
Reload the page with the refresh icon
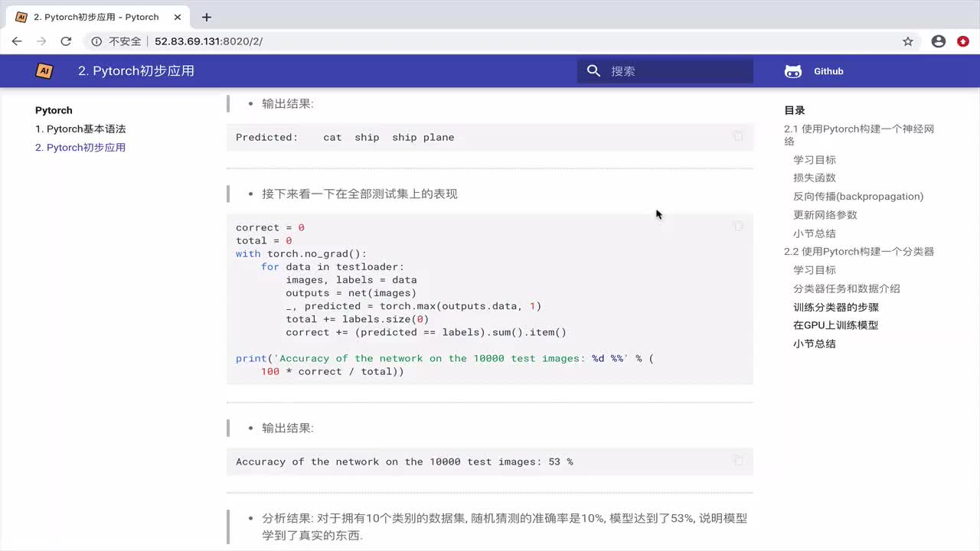pos(66,41)
